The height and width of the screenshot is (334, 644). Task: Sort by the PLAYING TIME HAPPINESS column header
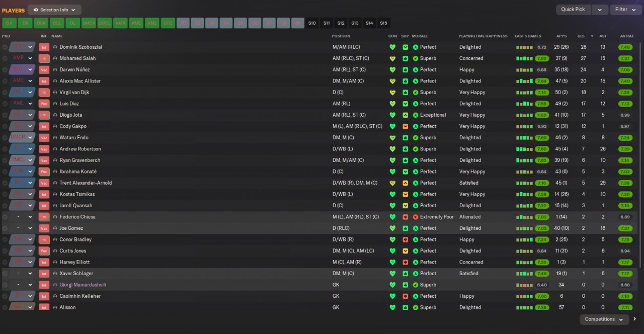[482, 36]
